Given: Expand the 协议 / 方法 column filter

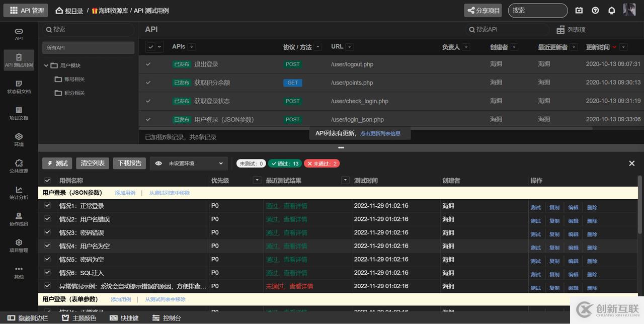Looking at the screenshot, I should tap(318, 47).
